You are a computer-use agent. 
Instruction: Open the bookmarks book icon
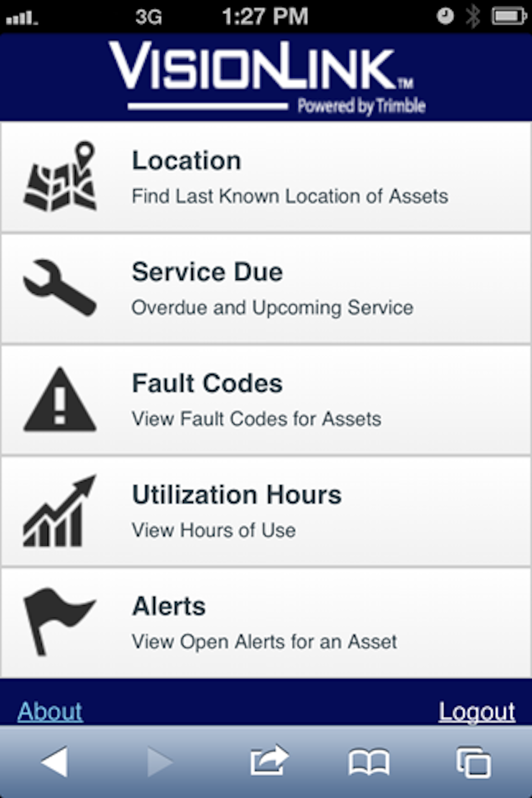369,762
